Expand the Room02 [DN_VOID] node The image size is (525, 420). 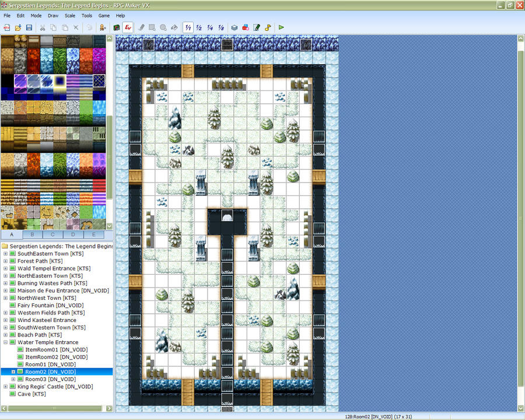click(x=13, y=372)
